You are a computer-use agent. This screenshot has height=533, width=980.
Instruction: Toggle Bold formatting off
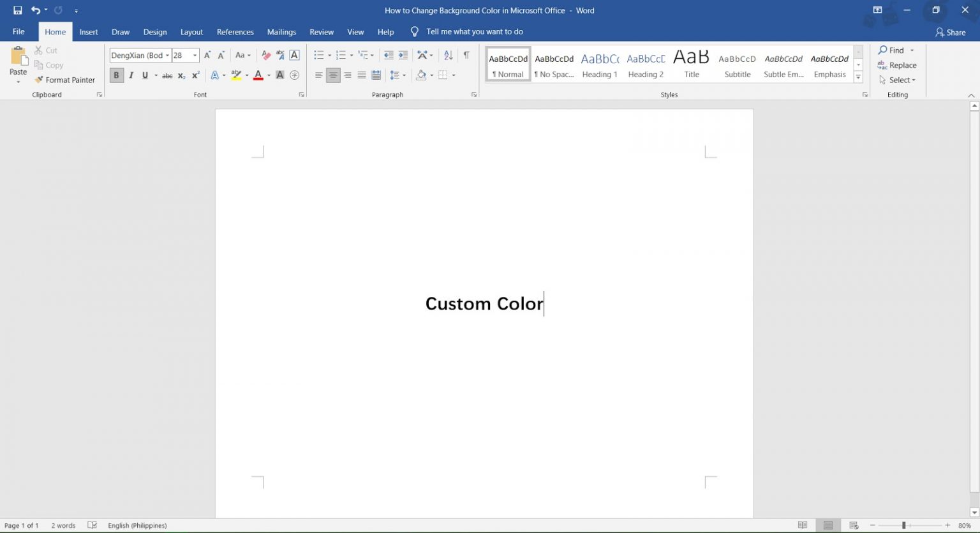(x=117, y=75)
